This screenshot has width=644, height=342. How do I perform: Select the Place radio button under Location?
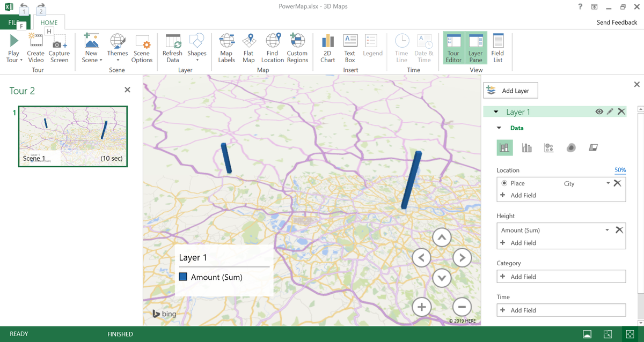pyautogui.click(x=504, y=183)
